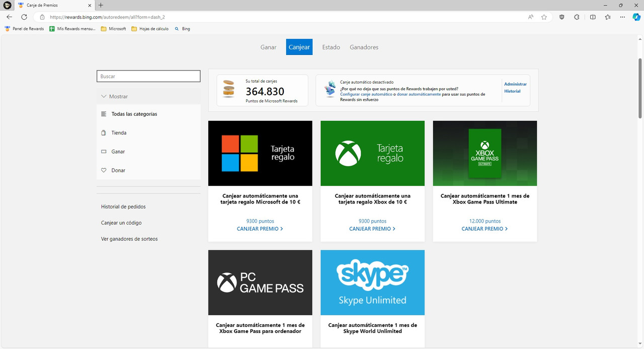Open the Hojas de cálculo folder
Image resolution: width=644 pixels, height=349 pixels.
150,29
